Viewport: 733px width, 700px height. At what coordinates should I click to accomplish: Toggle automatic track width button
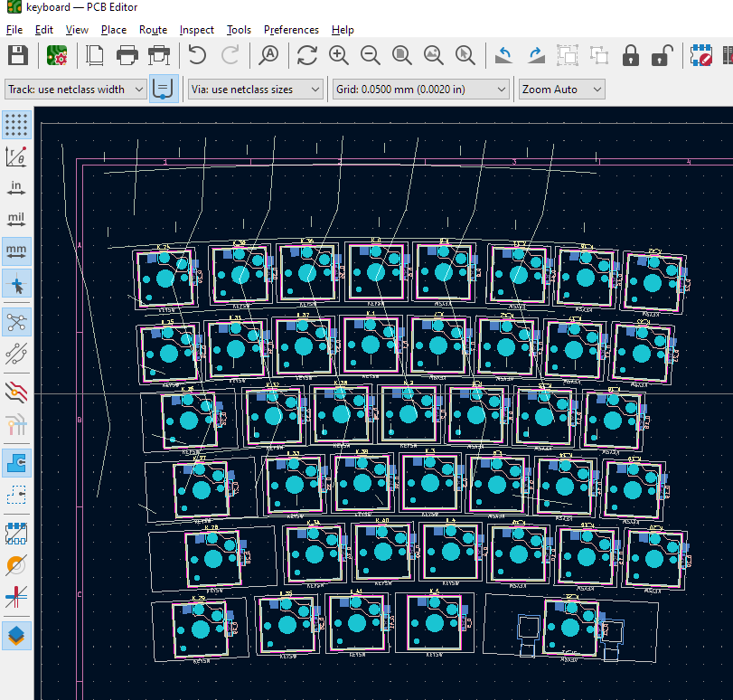164,89
